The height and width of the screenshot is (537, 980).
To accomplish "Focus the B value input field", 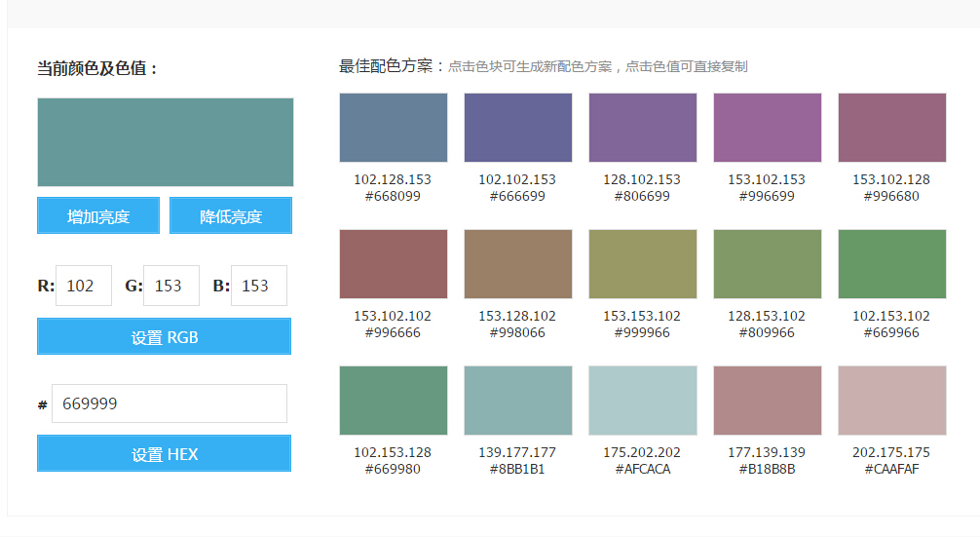I will [259, 286].
